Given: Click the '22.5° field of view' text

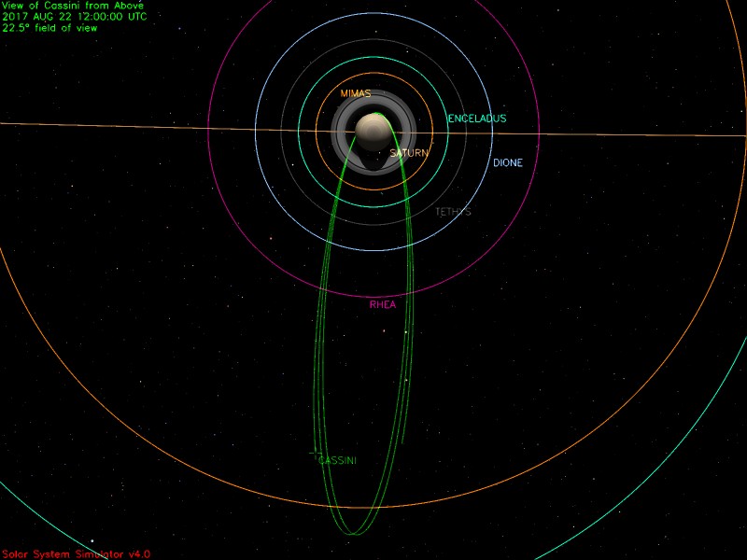Looking at the screenshot, I should pyautogui.click(x=49, y=28).
